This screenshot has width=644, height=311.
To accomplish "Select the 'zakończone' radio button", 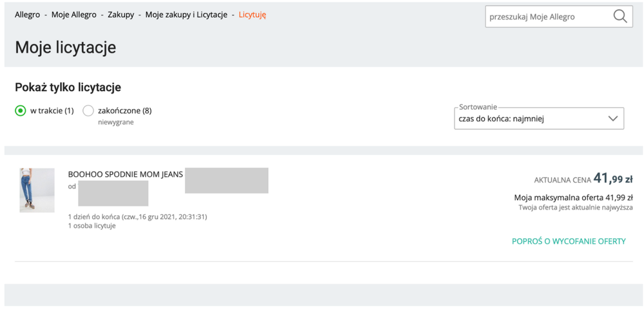I will [x=88, y=111].
